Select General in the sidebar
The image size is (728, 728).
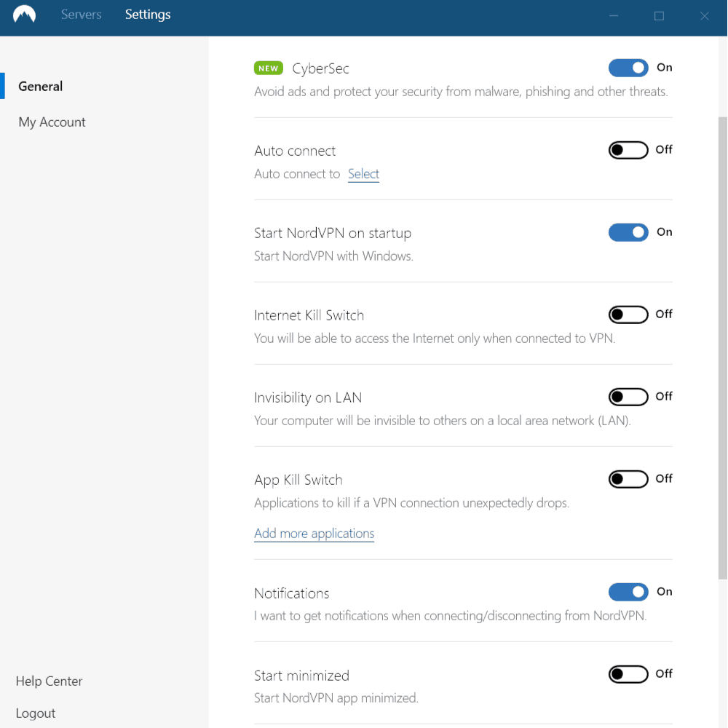40,87
